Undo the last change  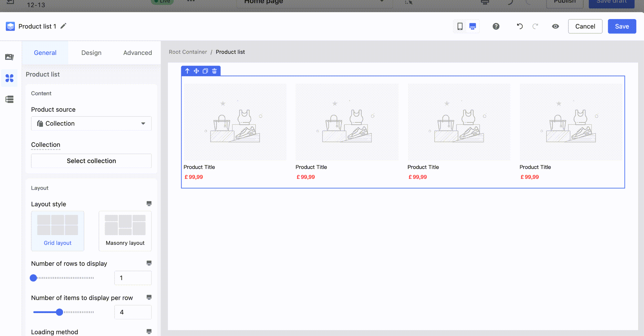(520, 26)
